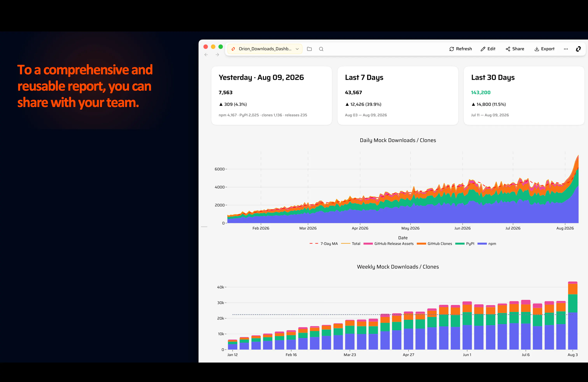Open the three-dot more options menu

(566, 49)
